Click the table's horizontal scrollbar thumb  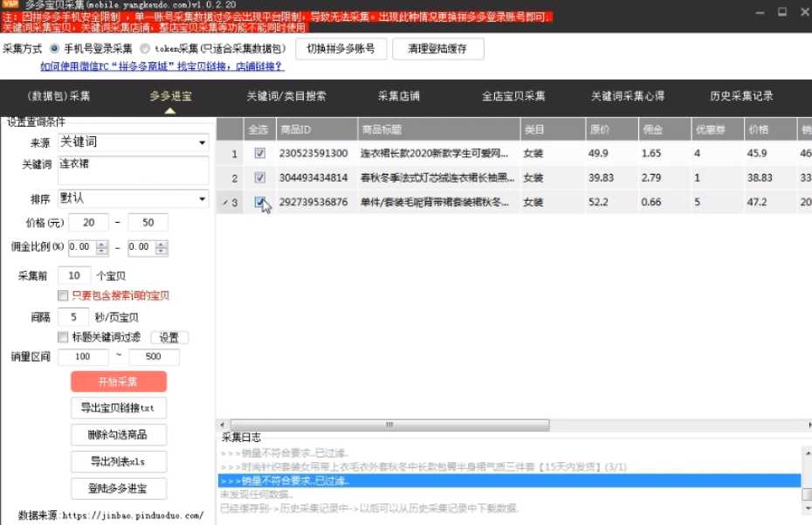[x=390, y=425]
